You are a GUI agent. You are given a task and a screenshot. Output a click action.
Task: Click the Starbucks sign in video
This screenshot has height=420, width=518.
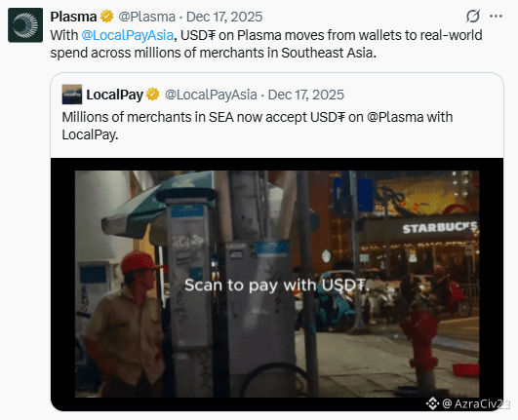440,227
